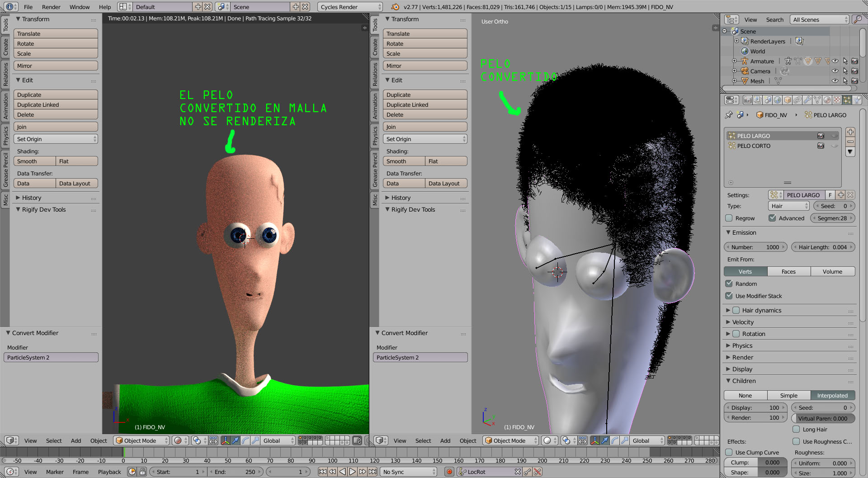The image size is (868, 478).
Task: Click the pin icon in properties breadcrumb
Action: click(x=728, y=115)
